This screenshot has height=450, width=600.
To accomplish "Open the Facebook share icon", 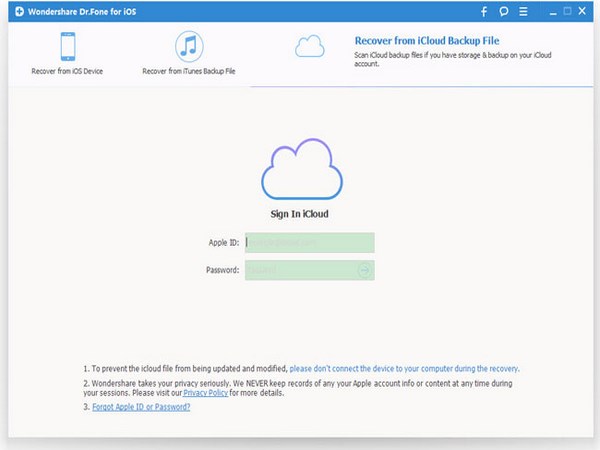I will [484, 11].
